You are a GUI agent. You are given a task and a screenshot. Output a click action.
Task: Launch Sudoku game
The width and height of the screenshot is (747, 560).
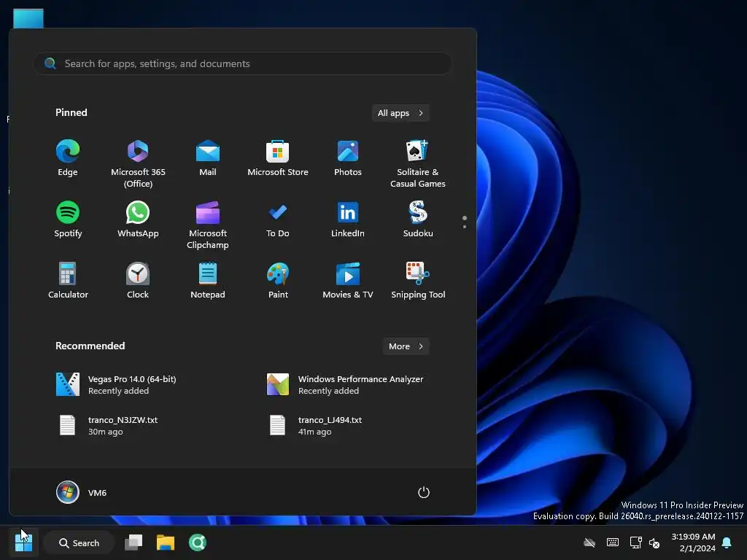point(418,219)
